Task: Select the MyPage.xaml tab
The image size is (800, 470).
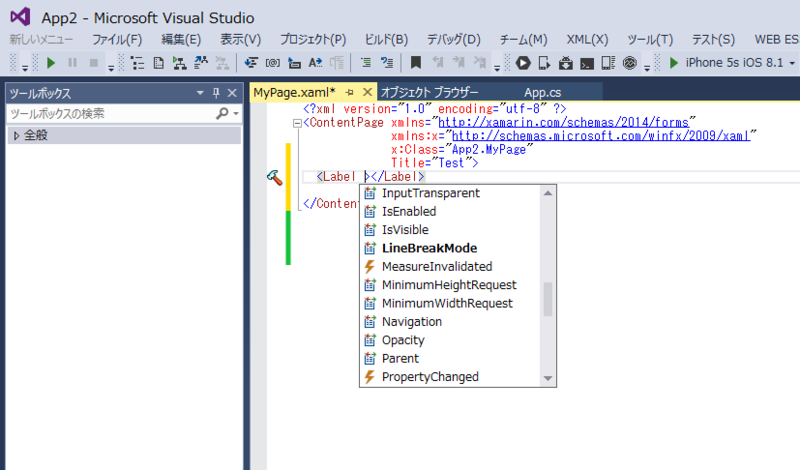Action: tap(294, 92)
